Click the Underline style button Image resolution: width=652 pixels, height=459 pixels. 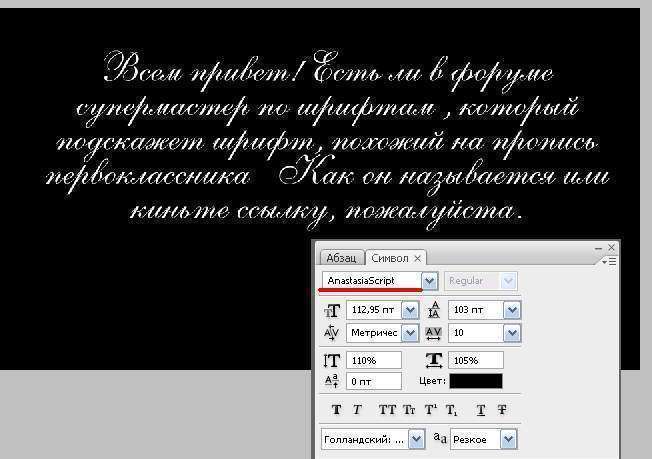click(481, 409)
